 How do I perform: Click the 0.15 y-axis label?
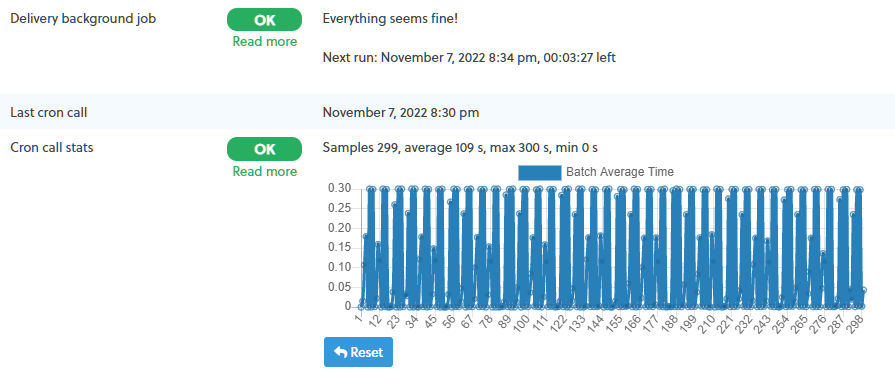tap(339, 247)
